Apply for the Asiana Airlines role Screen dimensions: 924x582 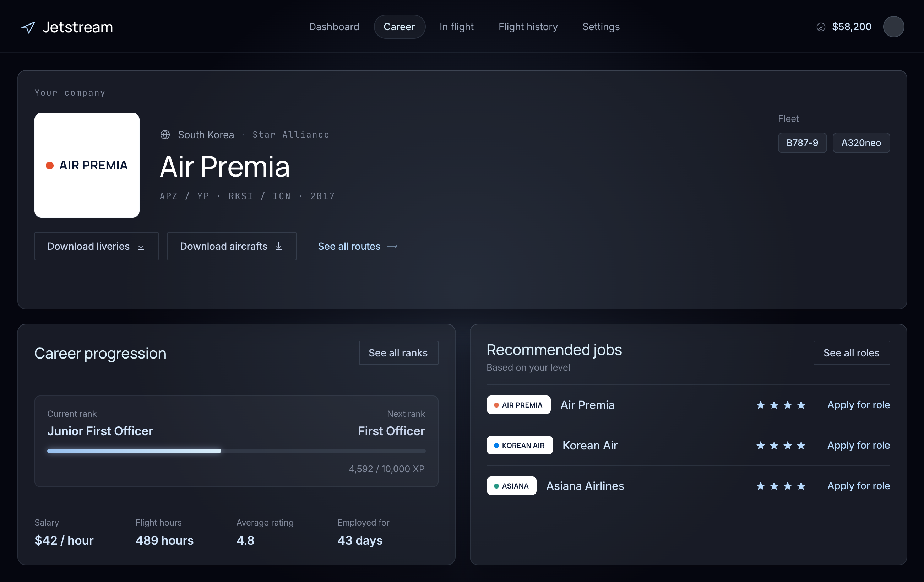(858, 486)
